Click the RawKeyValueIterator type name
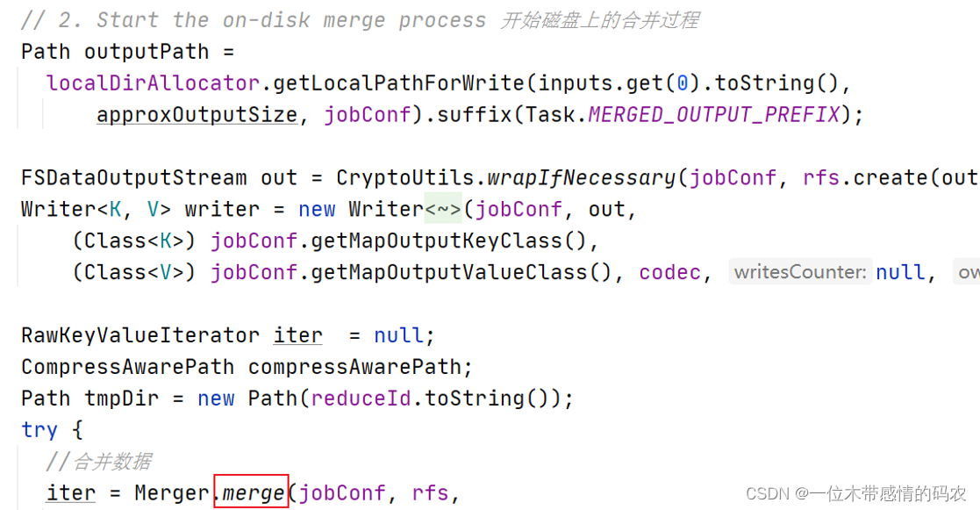This screenshot has height=510, width=980. [x=140, y=336]
